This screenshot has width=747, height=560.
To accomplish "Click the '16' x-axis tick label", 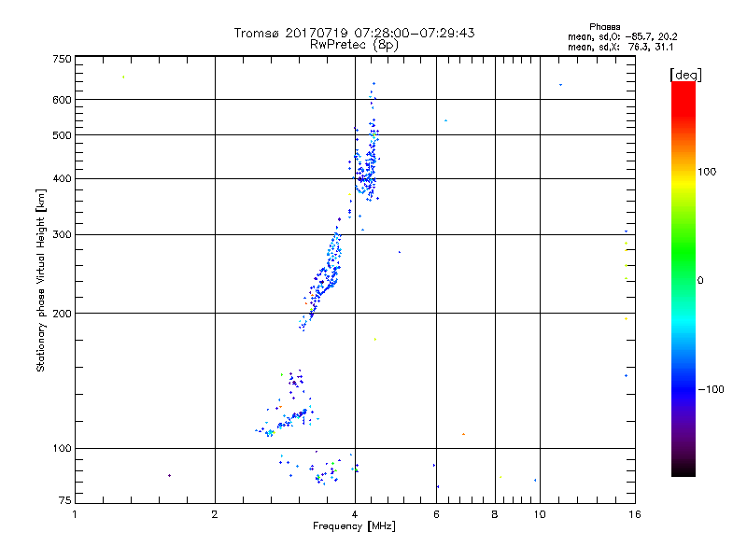I will (635, 514).
